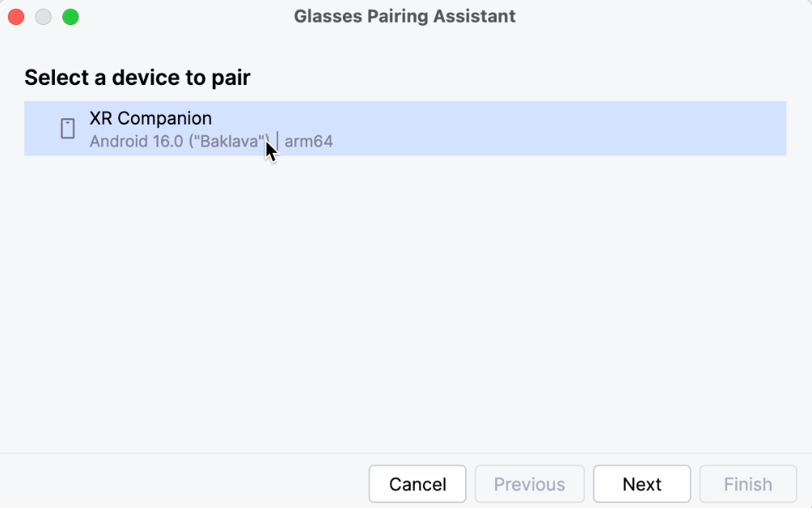
Task: Click the Finish button
Action: coord(747,484)
